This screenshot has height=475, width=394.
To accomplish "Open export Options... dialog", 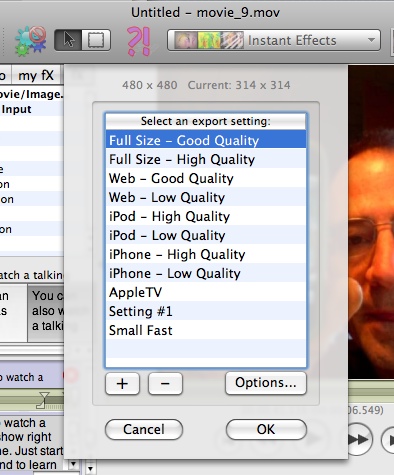I will point(266,383).
